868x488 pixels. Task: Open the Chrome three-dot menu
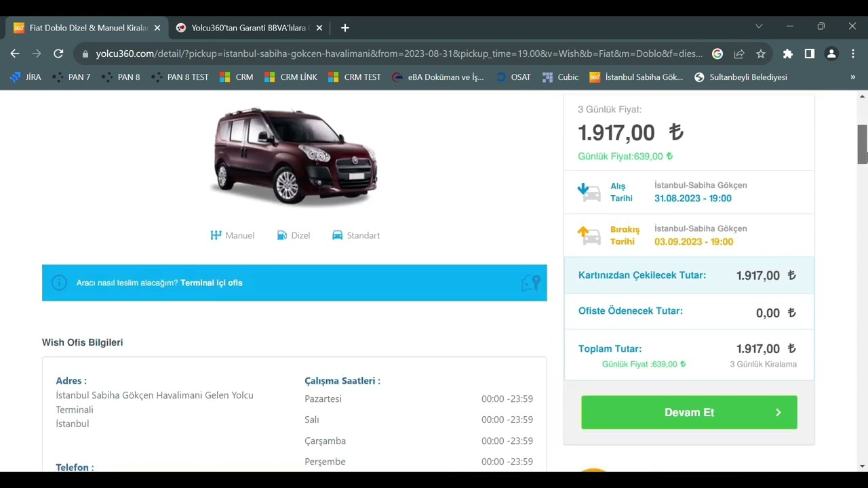coord(853,54)
